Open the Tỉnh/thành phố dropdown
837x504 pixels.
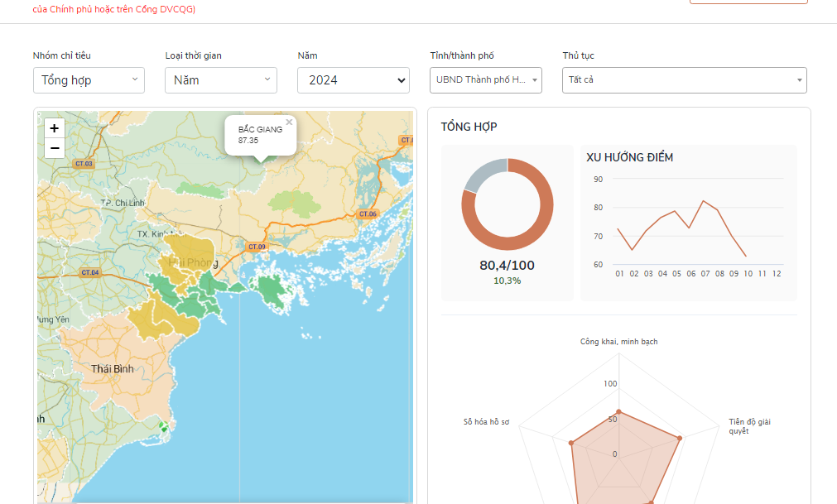pos(486,80)
